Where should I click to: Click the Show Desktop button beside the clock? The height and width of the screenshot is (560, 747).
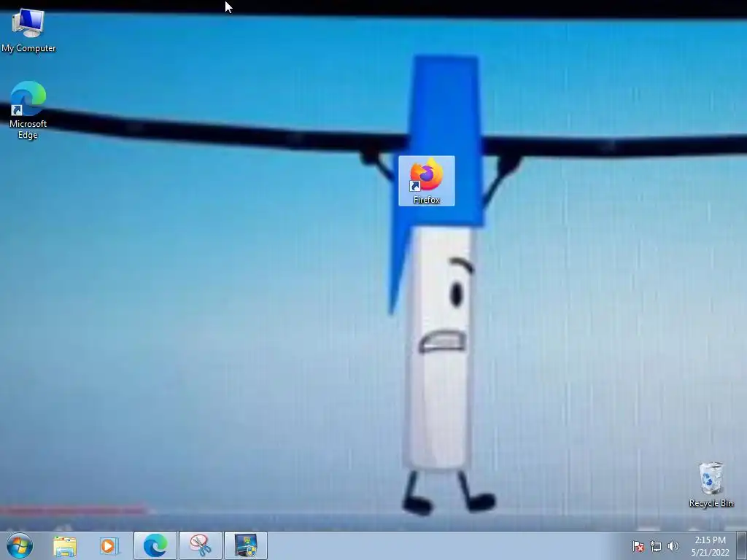742,545
